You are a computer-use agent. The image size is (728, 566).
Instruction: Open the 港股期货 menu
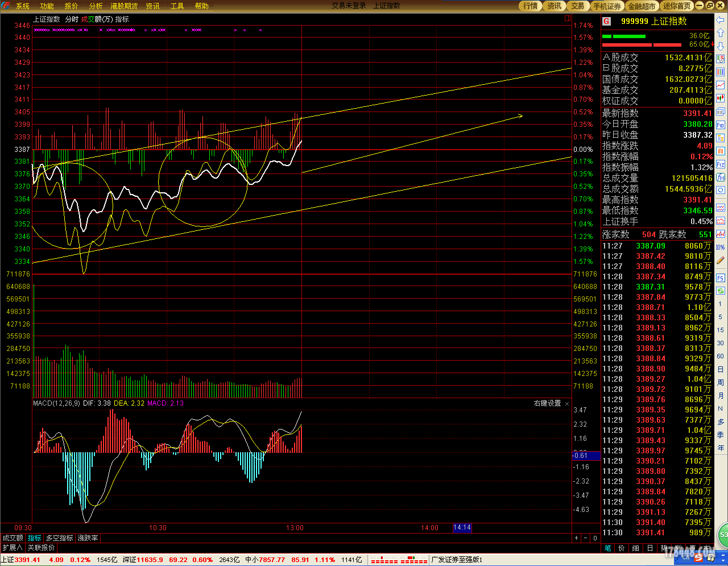pos(124,6)
